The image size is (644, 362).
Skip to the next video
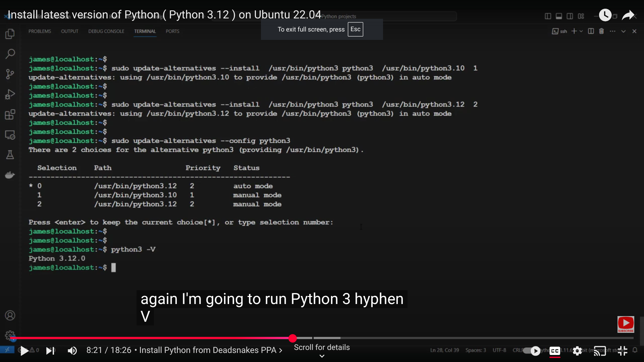point(50,351)
